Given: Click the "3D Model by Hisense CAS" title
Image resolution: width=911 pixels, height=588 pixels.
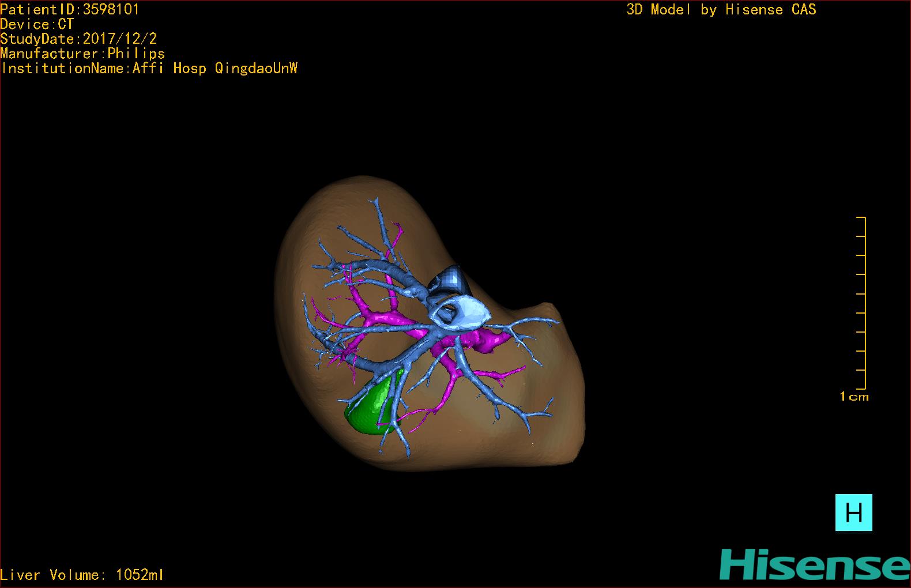Looking at the screenshot, I should (721, 10).
